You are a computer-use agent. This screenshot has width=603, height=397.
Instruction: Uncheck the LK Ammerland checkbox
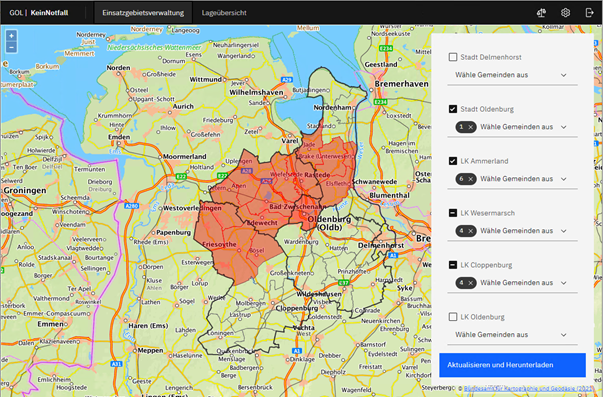pos(453,161)
